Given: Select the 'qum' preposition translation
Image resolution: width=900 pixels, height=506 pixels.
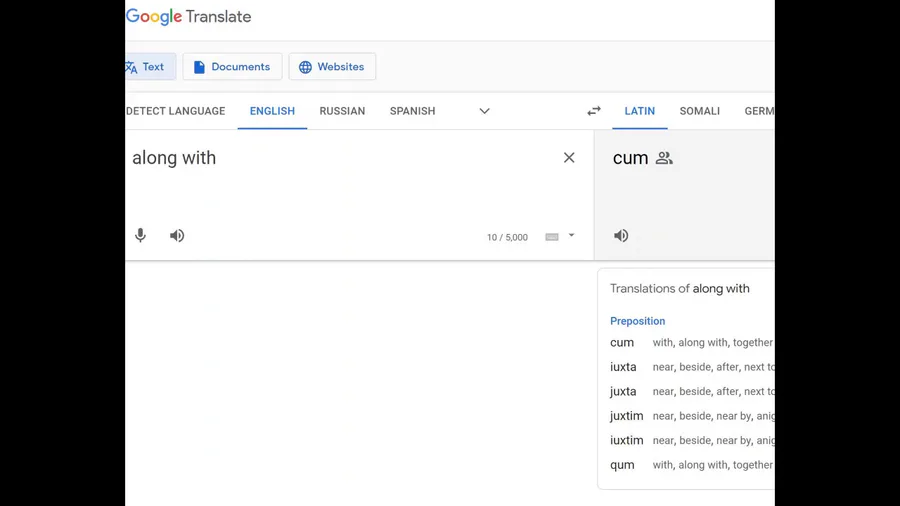Looking at the screenshot, I should (x=622, y=465).
